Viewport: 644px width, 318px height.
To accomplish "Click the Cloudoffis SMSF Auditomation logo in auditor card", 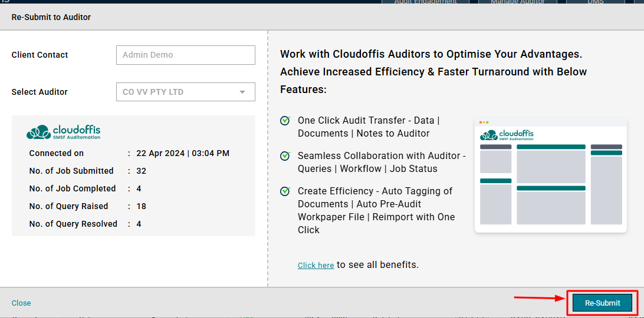I will pyautogui.click(x=64, y=132).
